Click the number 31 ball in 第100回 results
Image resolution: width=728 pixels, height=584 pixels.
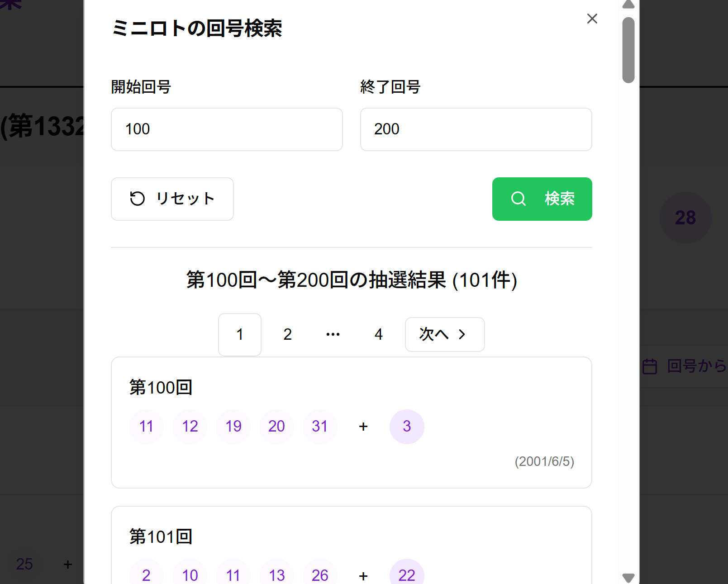(x=320, y=426)
